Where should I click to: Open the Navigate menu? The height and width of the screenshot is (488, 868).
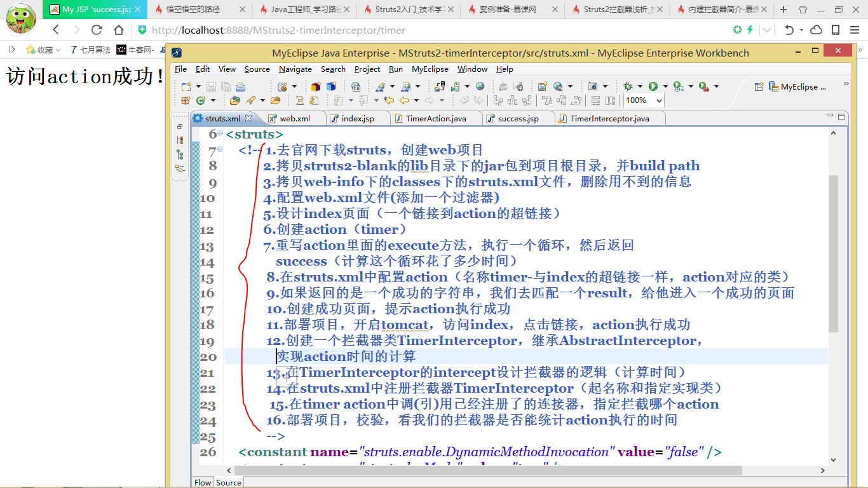coord(295,69)
